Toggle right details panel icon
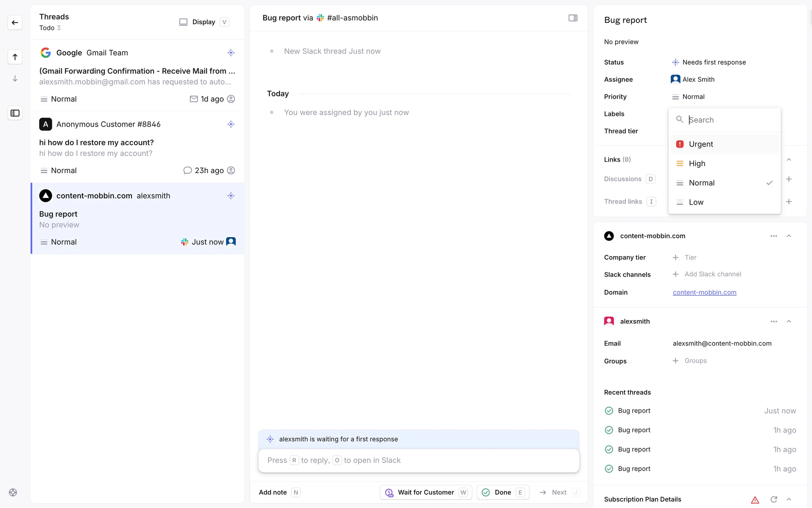 click(x=573, y=18)
